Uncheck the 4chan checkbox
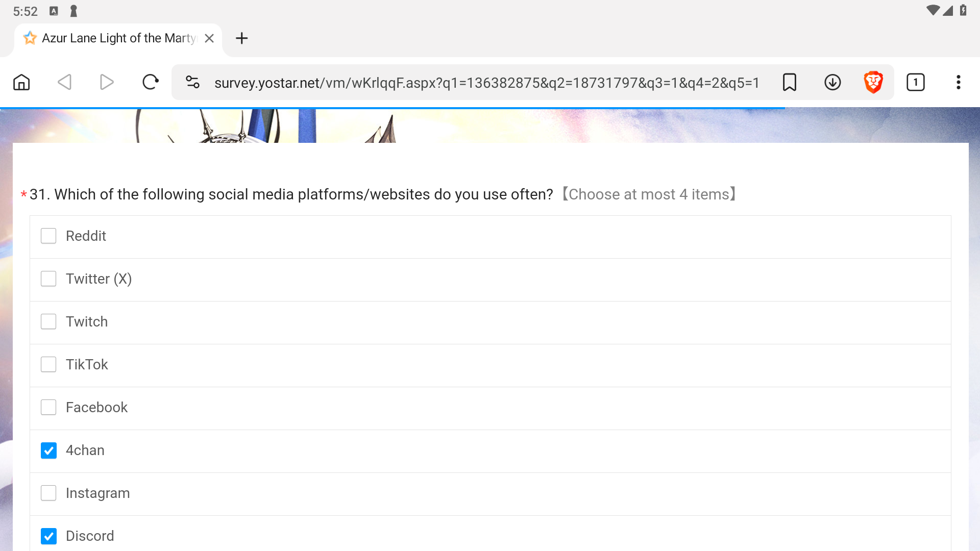The height and width of the screenshot is (551, 980). pyautogui.click(x=48, y=450)
